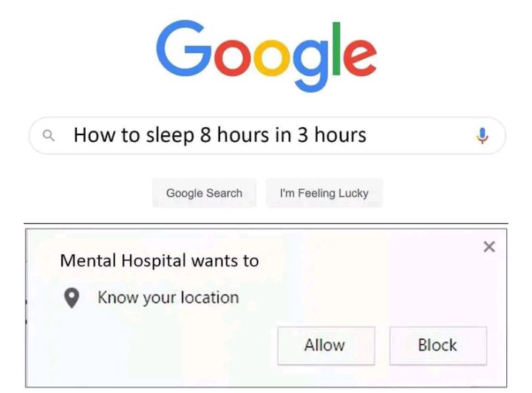Click the I'm Feeling Lucky button
Screen dimensions: 532x393
pyautogui.click(x=324, y=193)
